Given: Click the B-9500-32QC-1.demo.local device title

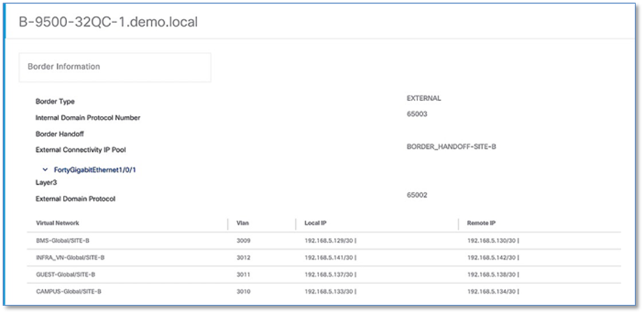Looking at the screenshot, I should click(x=109, y=22).
